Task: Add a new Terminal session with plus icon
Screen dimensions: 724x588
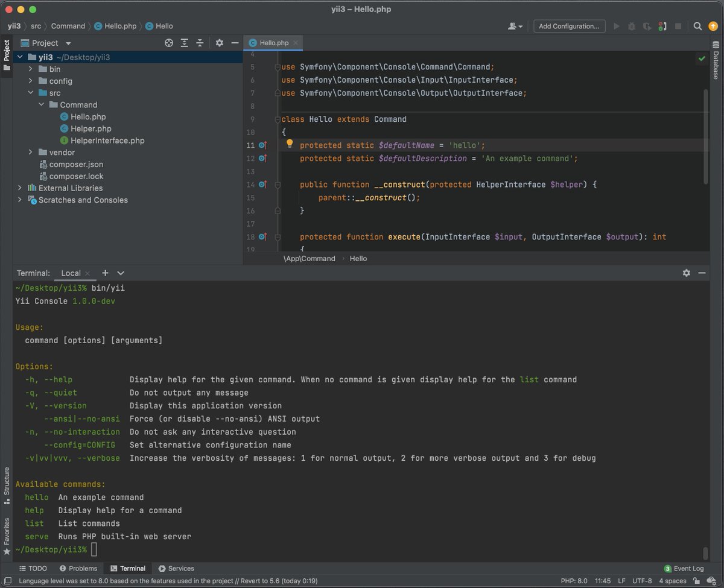Action: (x=104, y=273)
